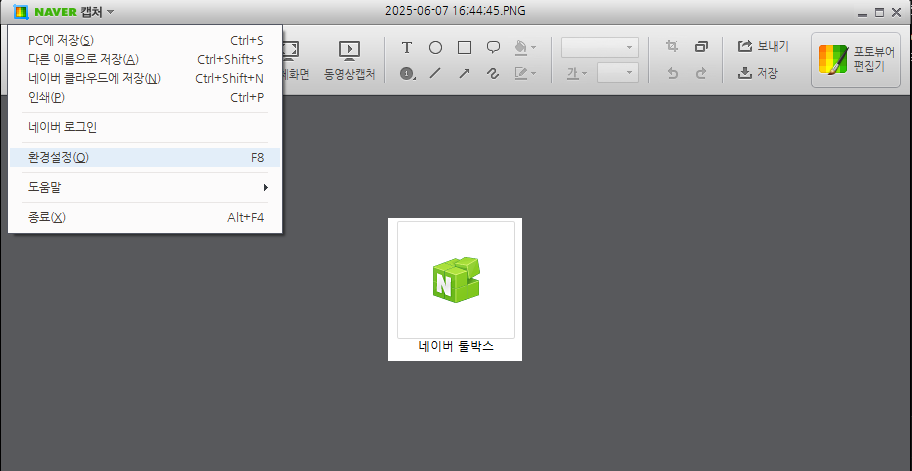Start 동영상캡처 video capture
Image resolution: width=912 pixels, height=471 pixels.
pyautogui.click(x=350, y=60)
